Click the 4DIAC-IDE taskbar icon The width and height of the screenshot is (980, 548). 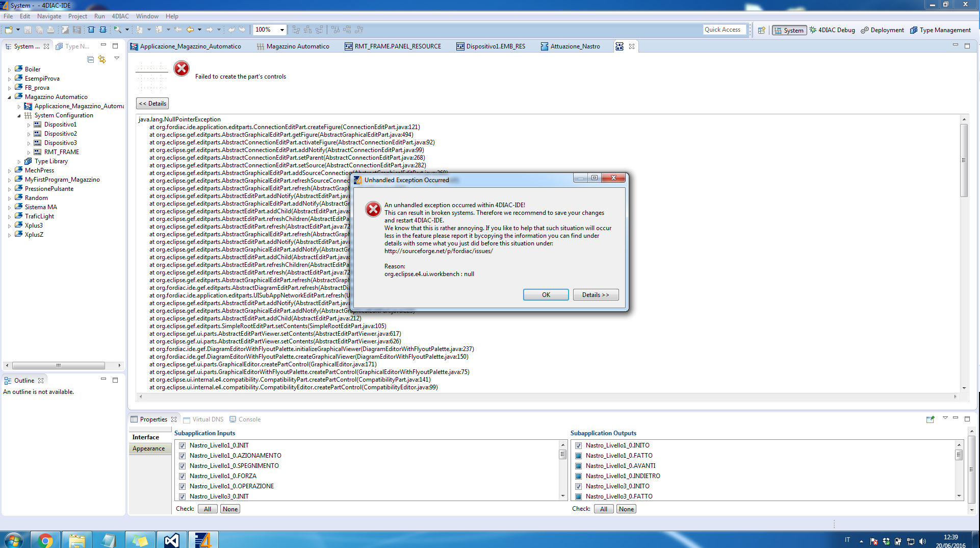203,540
